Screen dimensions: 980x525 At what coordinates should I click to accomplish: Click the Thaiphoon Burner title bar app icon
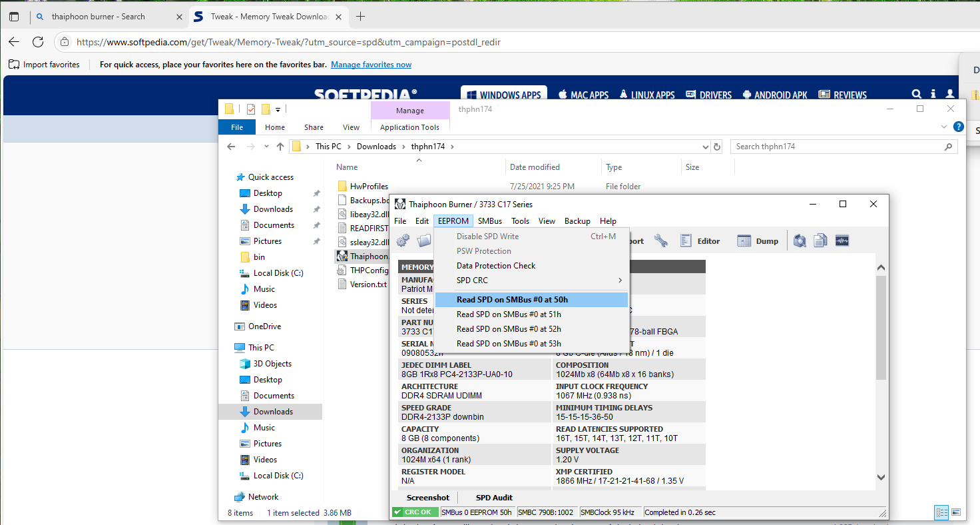(x=400, y=204)
